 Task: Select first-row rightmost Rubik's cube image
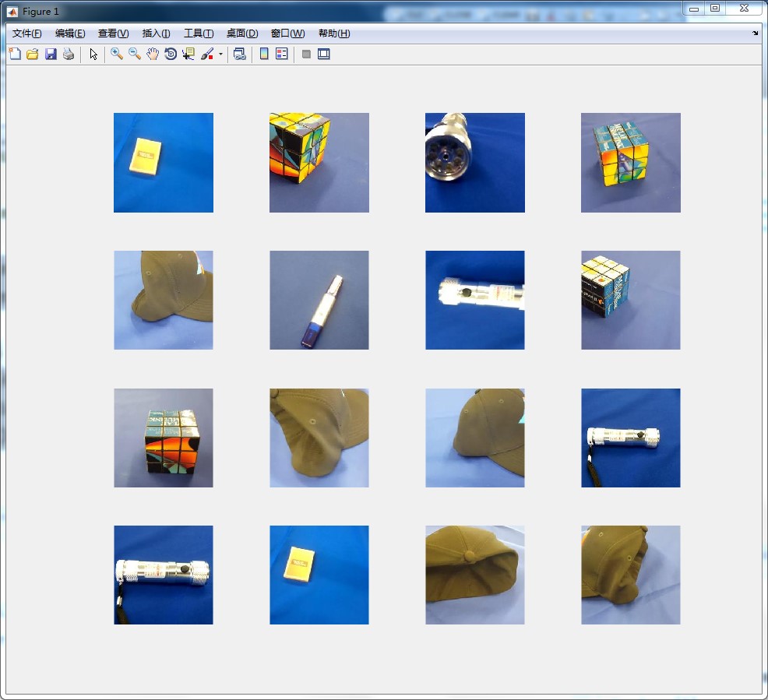click(x=631, y=163)
